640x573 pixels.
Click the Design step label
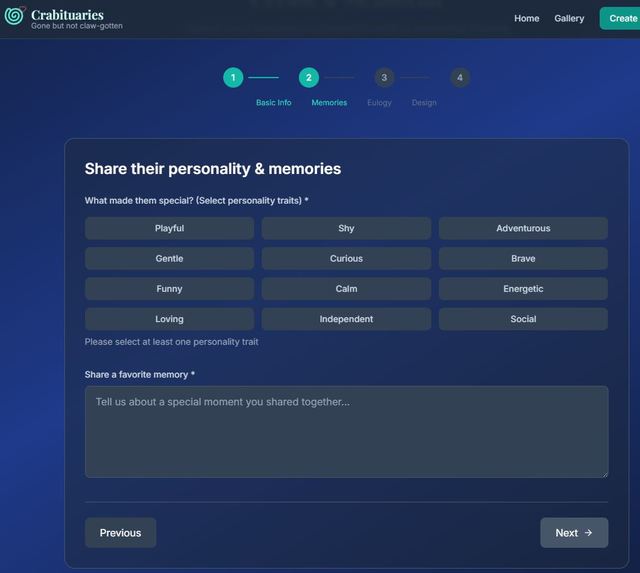[x=424, y=102]
